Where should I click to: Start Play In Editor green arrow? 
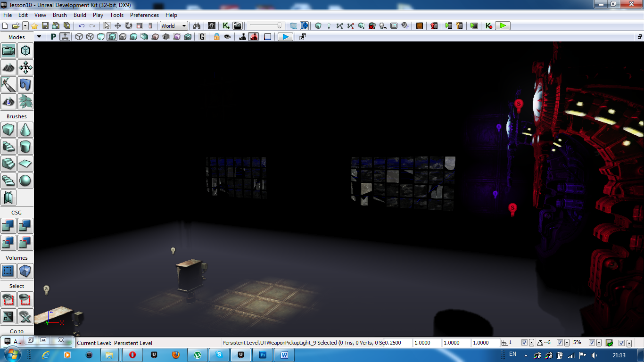(503, 26)
